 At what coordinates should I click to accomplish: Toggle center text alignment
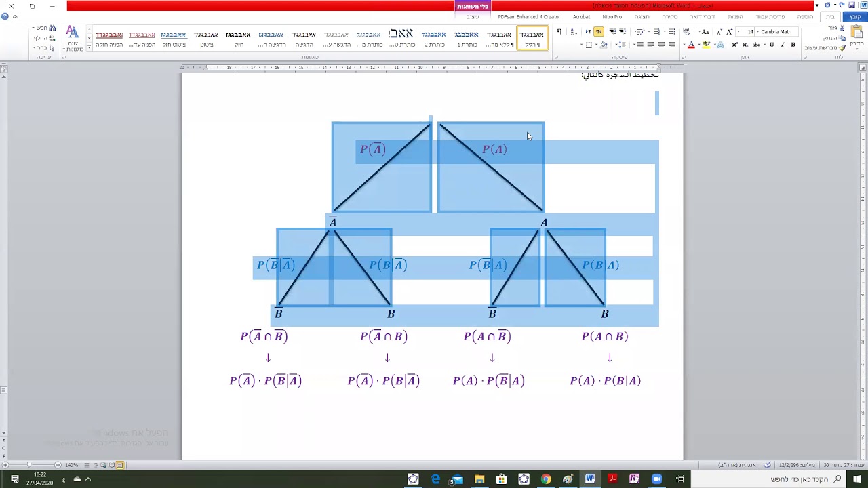pos(660,45)
